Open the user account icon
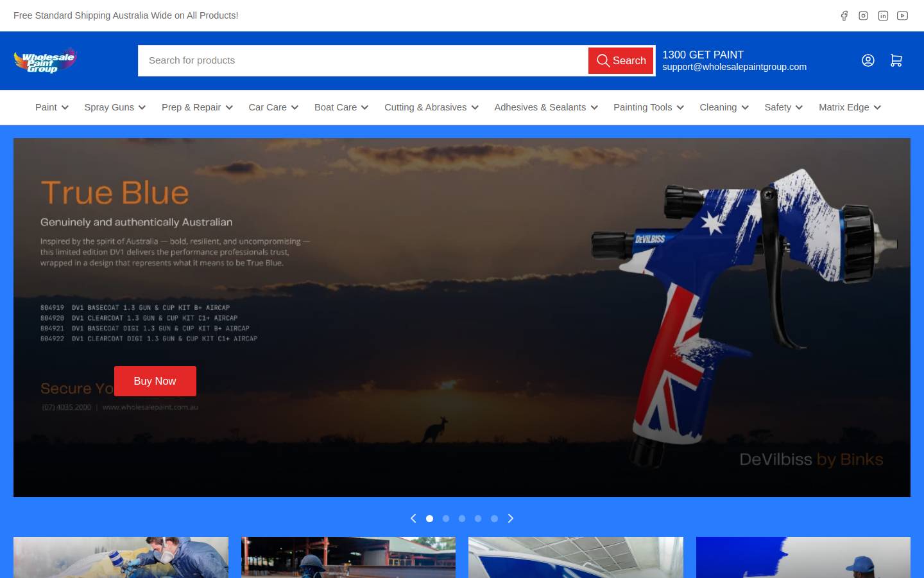The height and width of the screenshot is (578, 924). tap(868, 60)
